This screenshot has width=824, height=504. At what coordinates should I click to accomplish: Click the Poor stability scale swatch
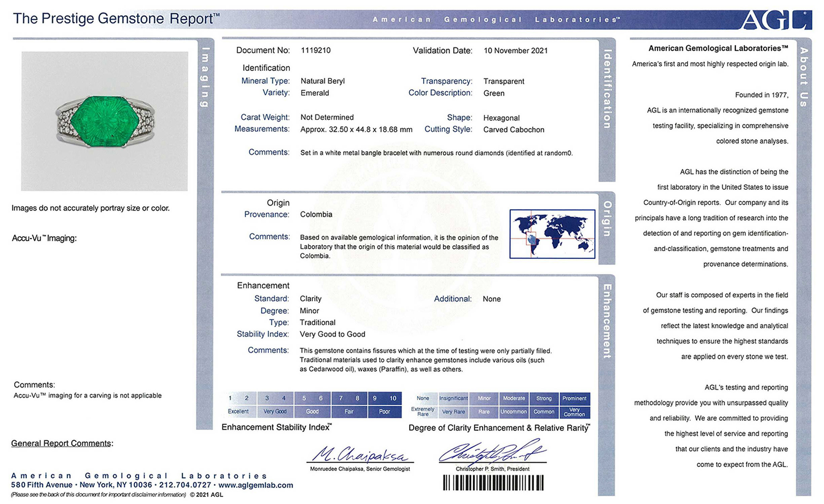(x=384, y=411)
